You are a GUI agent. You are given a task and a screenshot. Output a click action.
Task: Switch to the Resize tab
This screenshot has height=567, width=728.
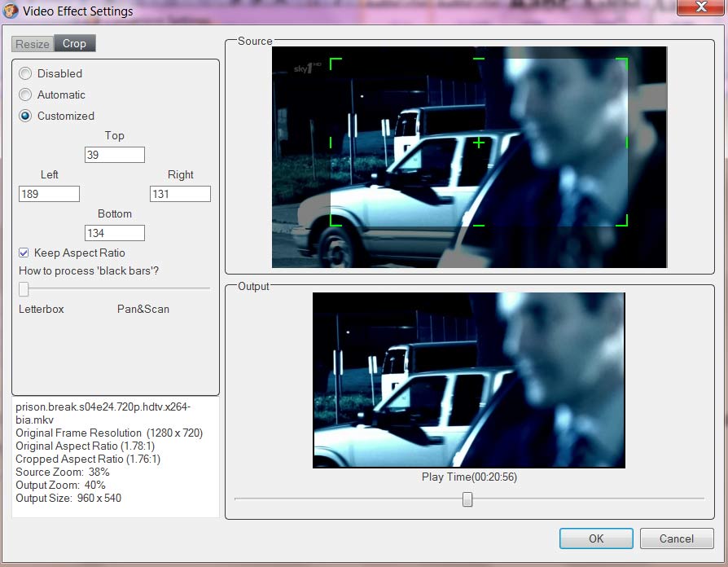tap(33, 44)
